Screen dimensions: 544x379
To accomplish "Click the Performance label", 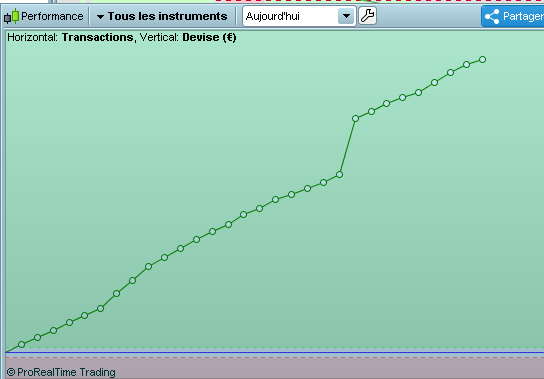I will [52, 16].
